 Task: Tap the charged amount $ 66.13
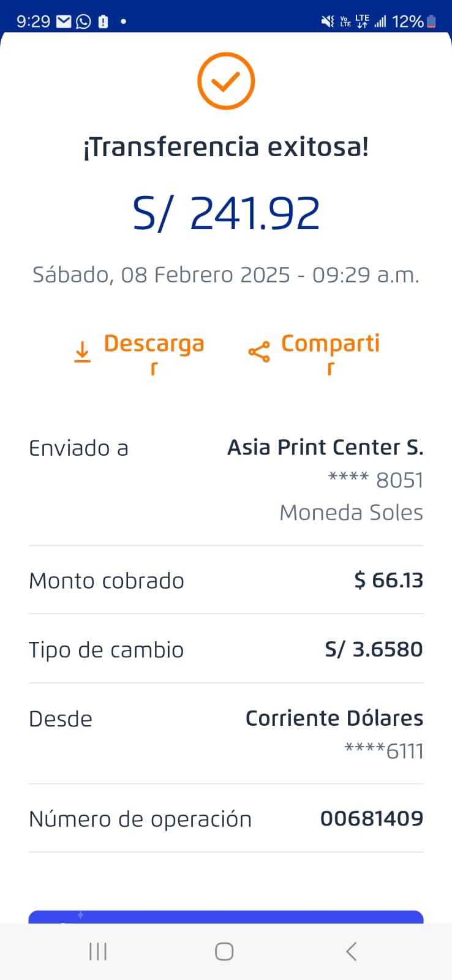(x=388, y=580)
